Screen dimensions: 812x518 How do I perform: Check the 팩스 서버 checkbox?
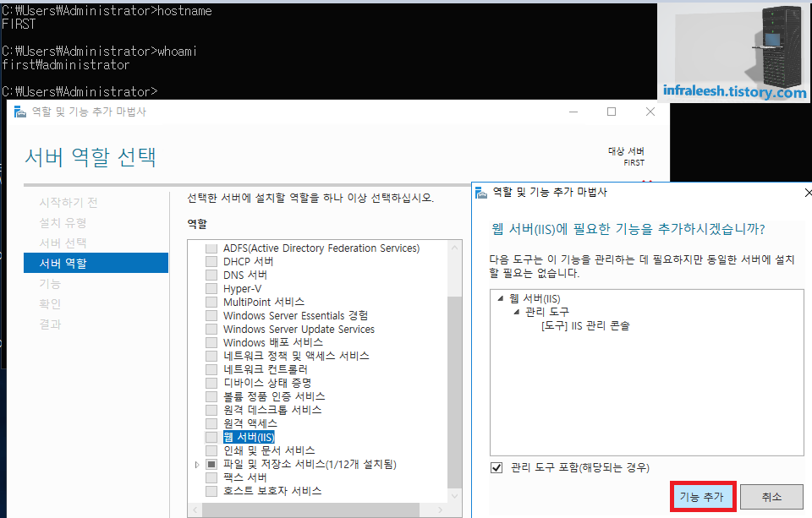[x=211, y=477]
